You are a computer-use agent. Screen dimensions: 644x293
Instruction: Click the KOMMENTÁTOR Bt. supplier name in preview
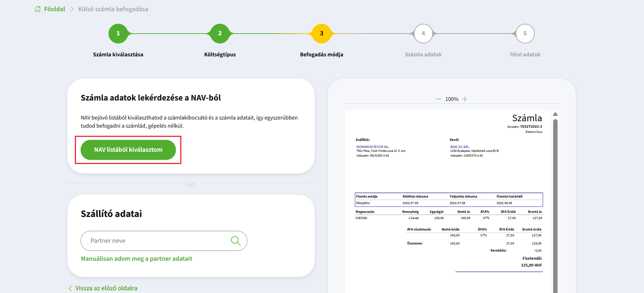pos(372,147)
